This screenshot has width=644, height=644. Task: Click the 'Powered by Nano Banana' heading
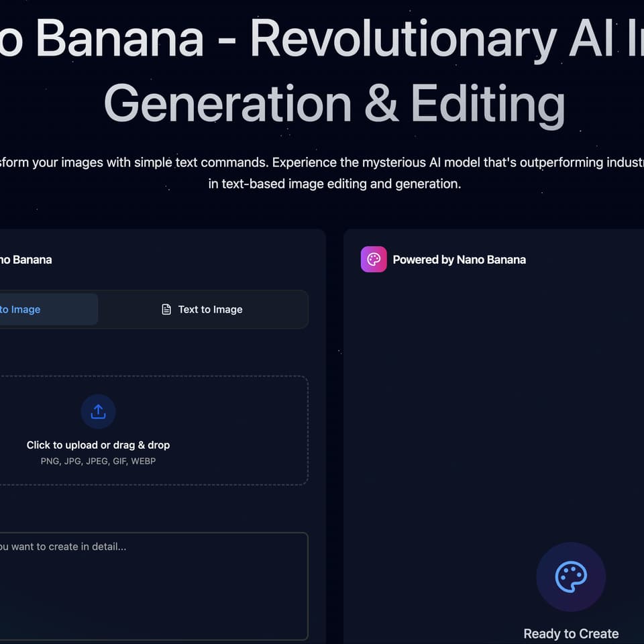pos(459,260)
